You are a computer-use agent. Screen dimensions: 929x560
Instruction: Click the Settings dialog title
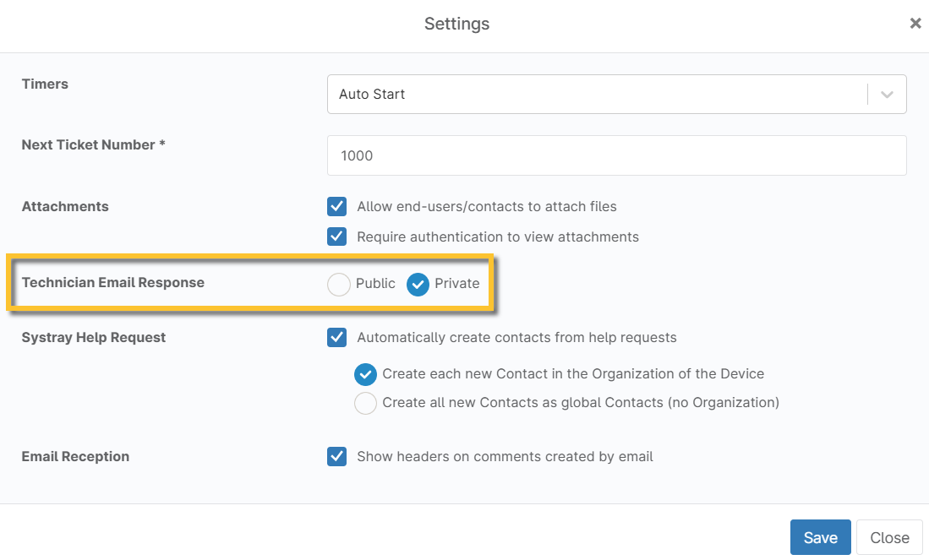456,24
